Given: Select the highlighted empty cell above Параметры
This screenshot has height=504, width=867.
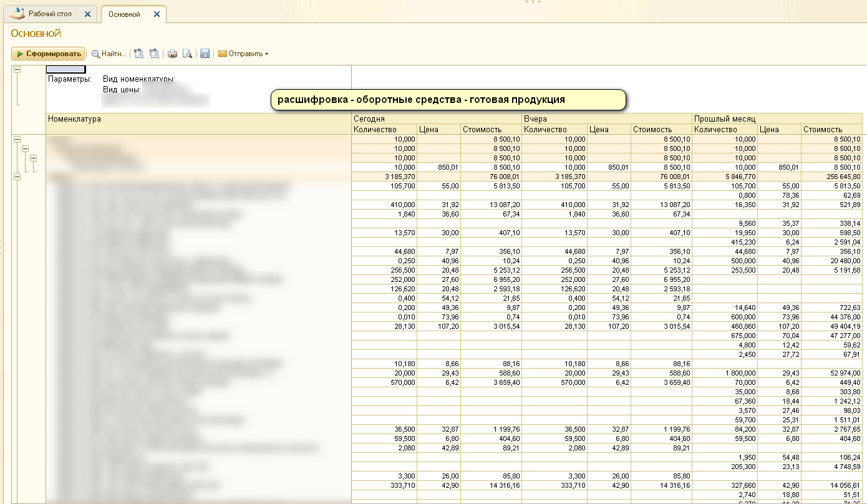Looking at the screenshot, I should click(x=66, y=69).
